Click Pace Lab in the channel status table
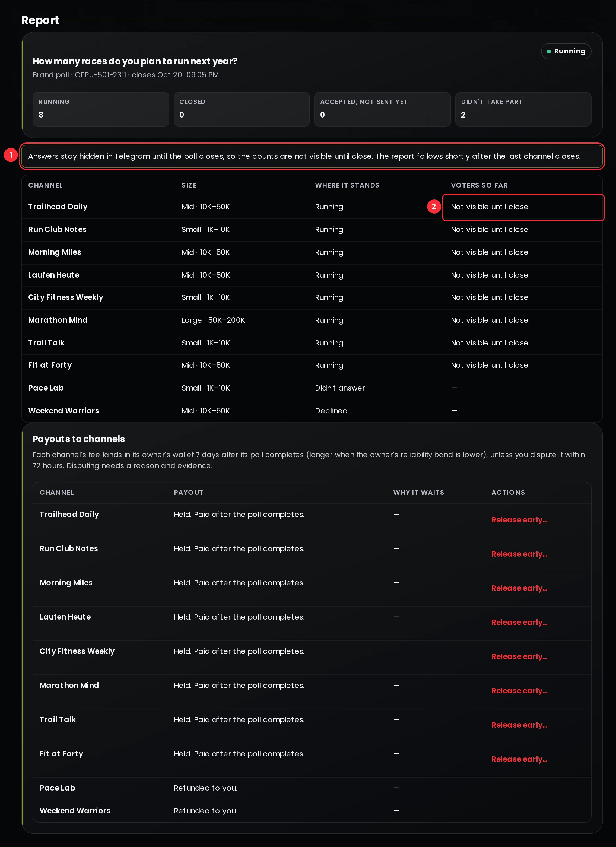The height and width of the screenshot is (847, 616). 46,388
